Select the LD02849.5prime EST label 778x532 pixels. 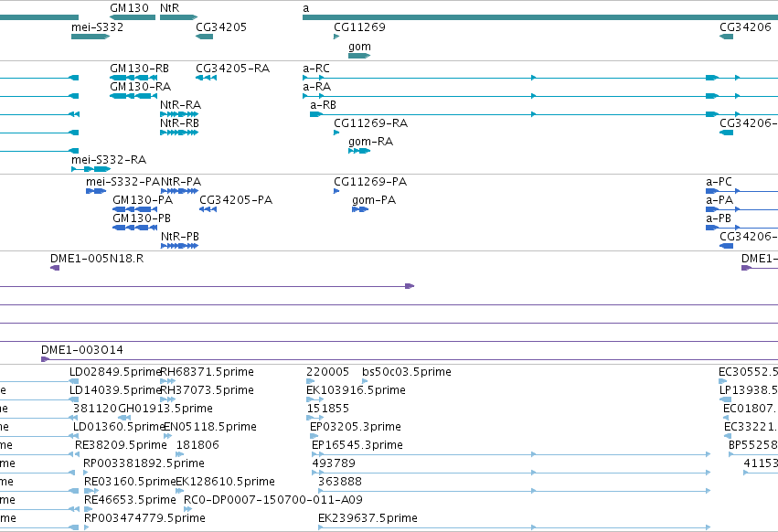[x=114, y=372]
